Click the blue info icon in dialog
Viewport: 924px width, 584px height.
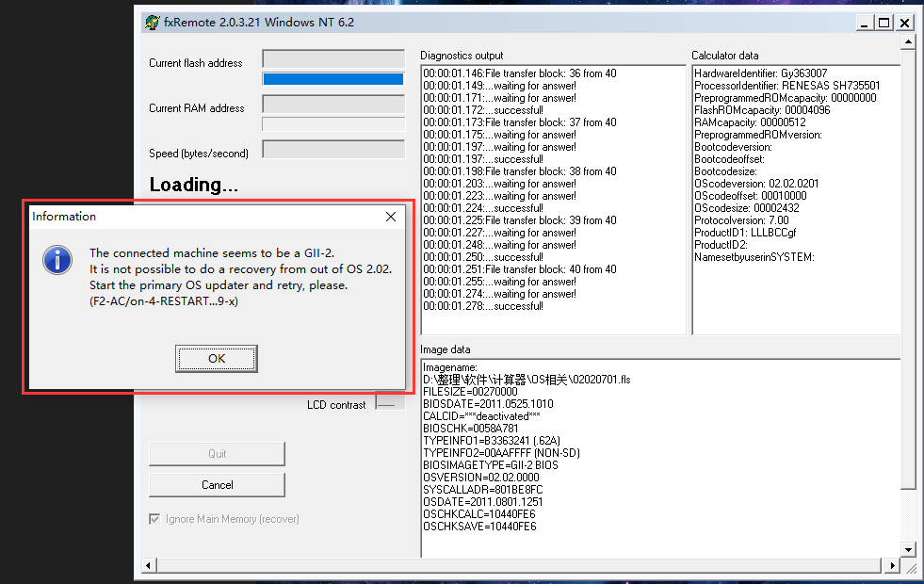click(x=57, y=260)
